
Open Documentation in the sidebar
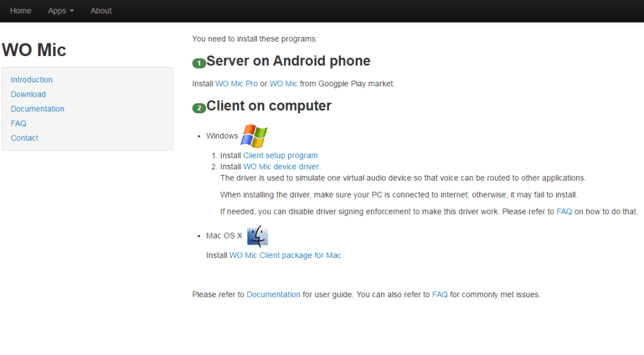[x=37, y=109]
